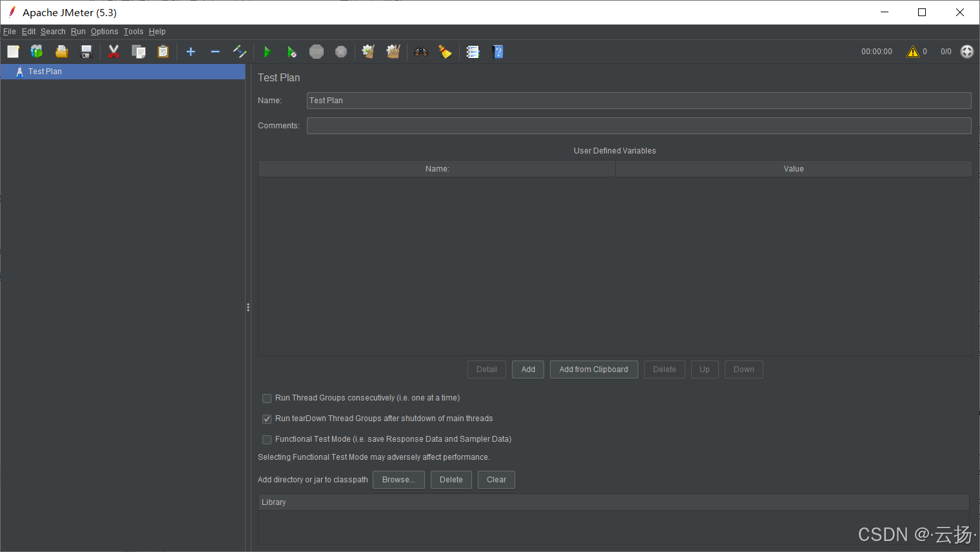Image resolution: width=980 pixels, height=552 pixels.
Task: Click the Clear broom icon
Action: [x=369, y=52]
